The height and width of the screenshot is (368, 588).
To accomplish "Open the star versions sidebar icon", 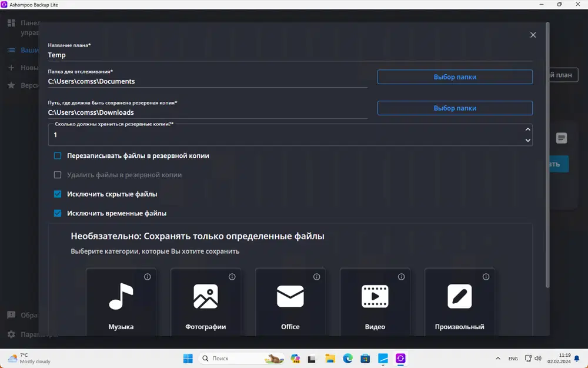I will 11,85.
